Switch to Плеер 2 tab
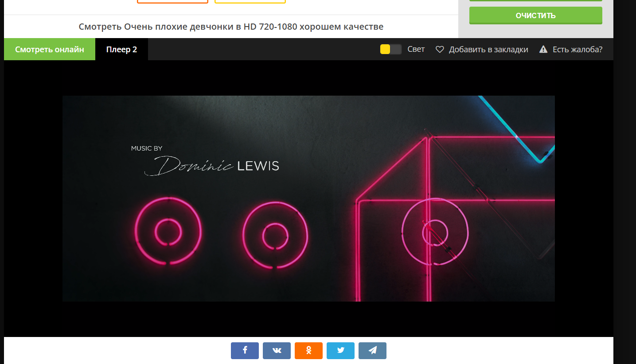Screen dimensions: 636x364 pyautogui.click(x=121, y=49)
